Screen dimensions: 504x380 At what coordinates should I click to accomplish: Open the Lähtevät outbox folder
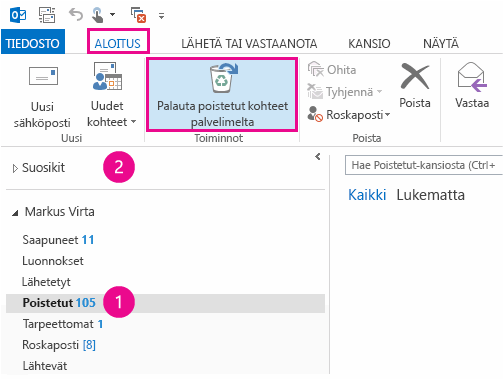pos(45,366)
